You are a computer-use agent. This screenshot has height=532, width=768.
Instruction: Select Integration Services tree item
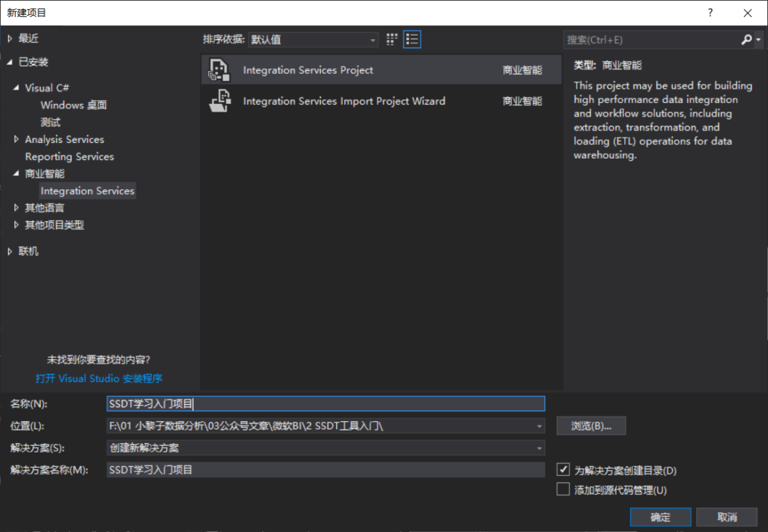point(87,191)
